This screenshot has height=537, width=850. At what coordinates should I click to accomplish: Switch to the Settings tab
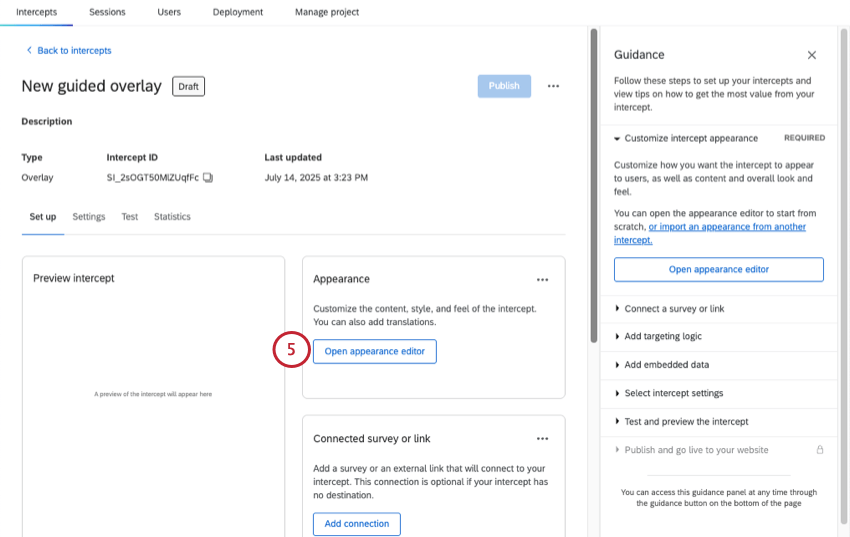point(89,217)
